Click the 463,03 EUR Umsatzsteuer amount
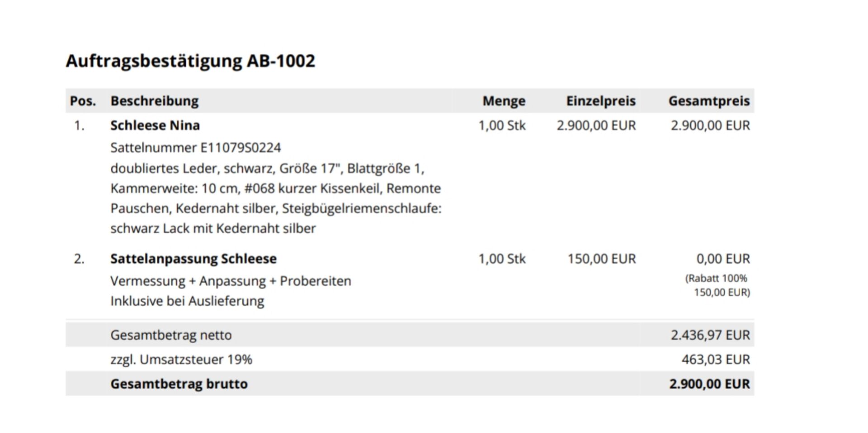 click(715, 359)
